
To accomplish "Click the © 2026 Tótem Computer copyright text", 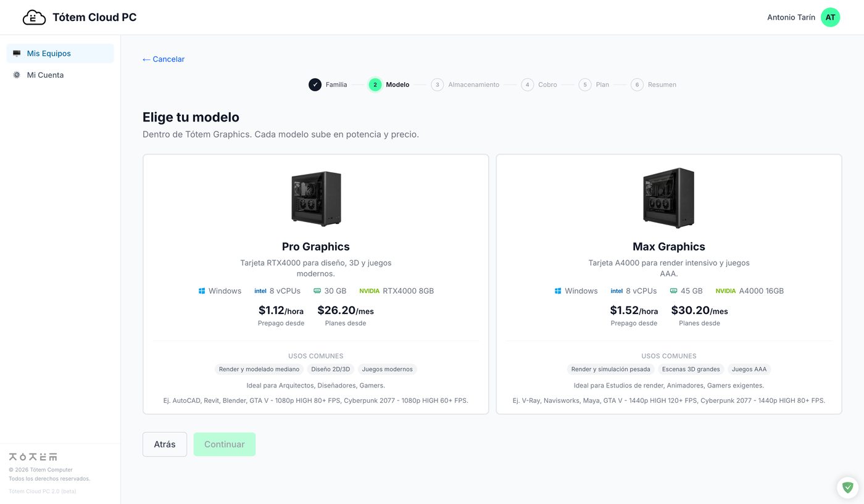I will pyautogui.click(x=41, y=470).
